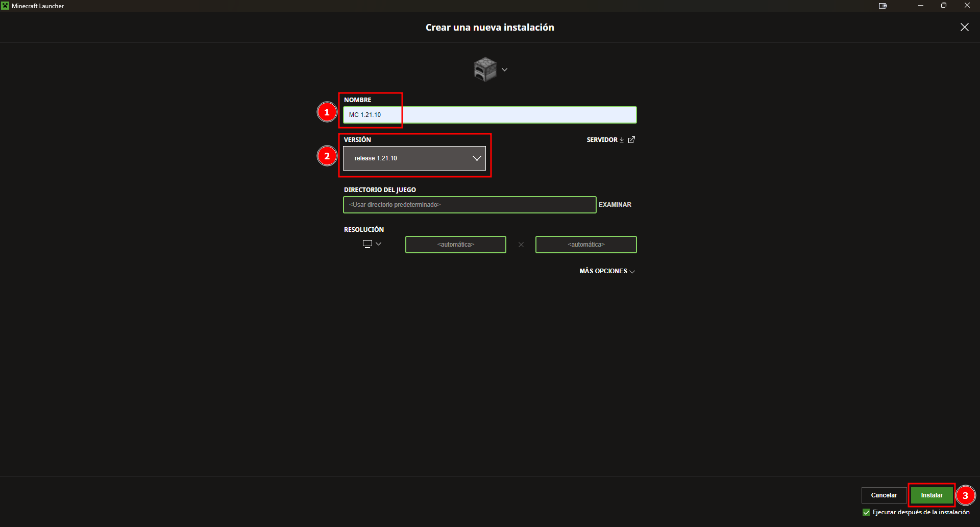Screen dimensions: 980x527
Task: Uncheck Ejecutar después de la instalación
Action: click(x=866, y=512)
